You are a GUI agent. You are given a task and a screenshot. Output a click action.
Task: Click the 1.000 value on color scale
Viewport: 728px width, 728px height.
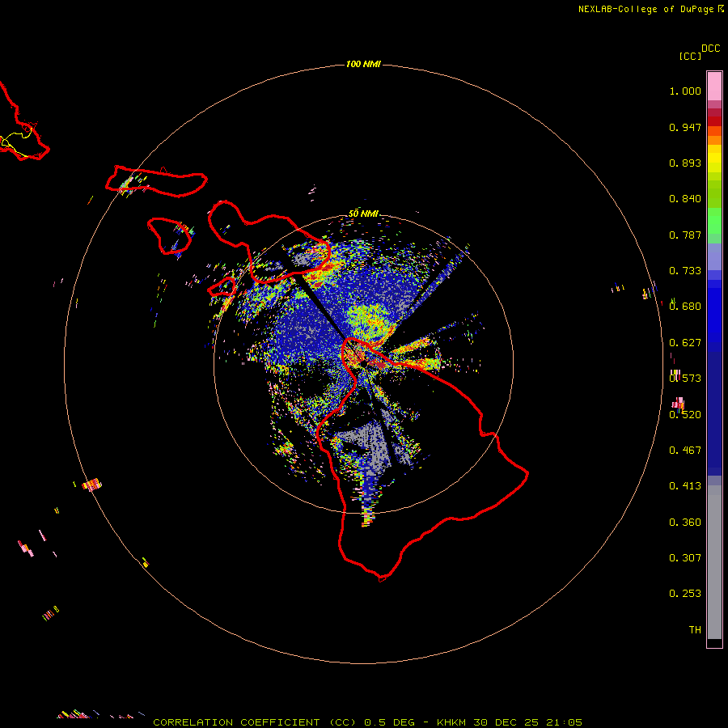[685, 91]
